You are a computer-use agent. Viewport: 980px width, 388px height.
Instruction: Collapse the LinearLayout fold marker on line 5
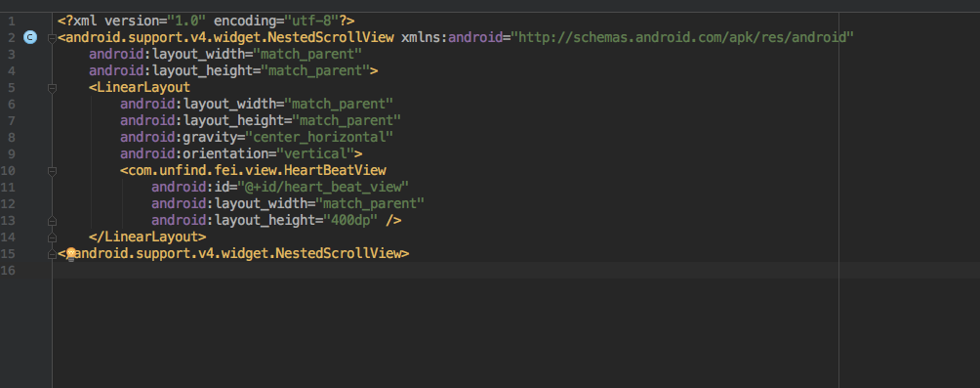pos(52,88)
